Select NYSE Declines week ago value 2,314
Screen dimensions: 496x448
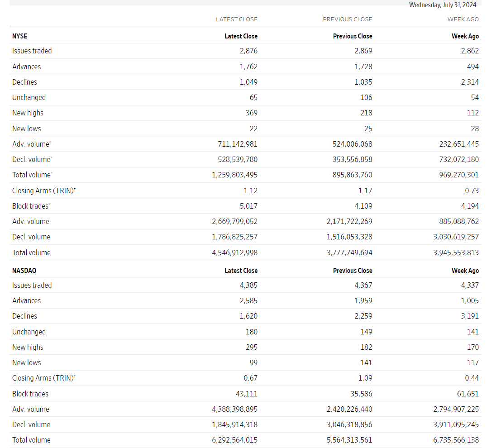470,82
